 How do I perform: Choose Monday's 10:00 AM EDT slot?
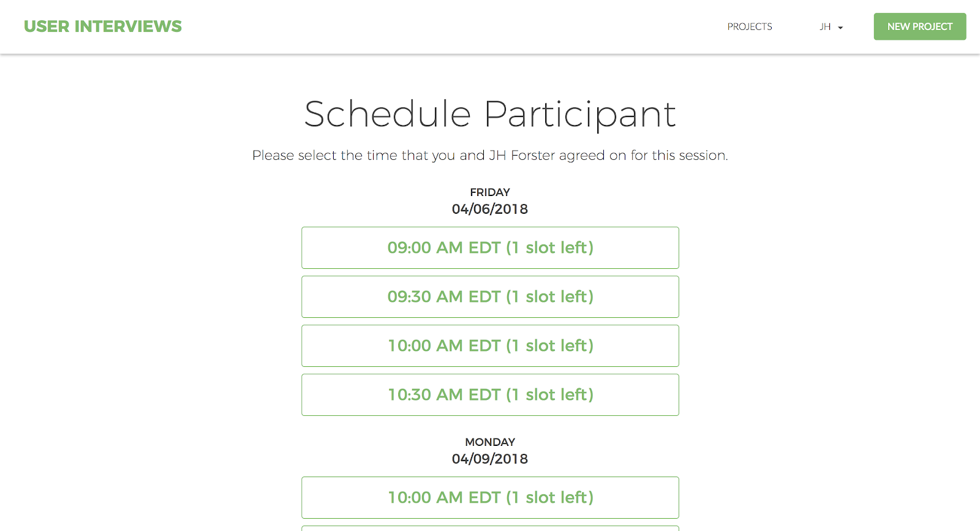(x=490, y=497)
